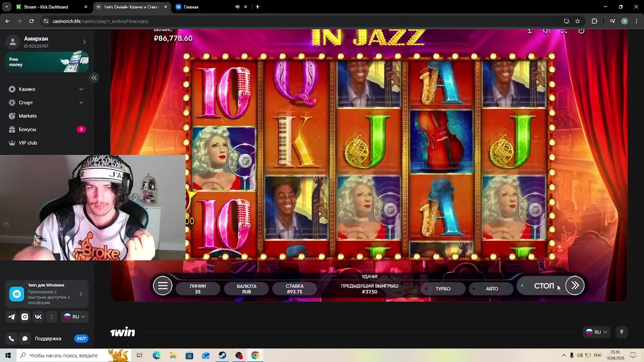Bookmark this page with the star
This screenshot has height=362, width=644.
click(578, 21)
